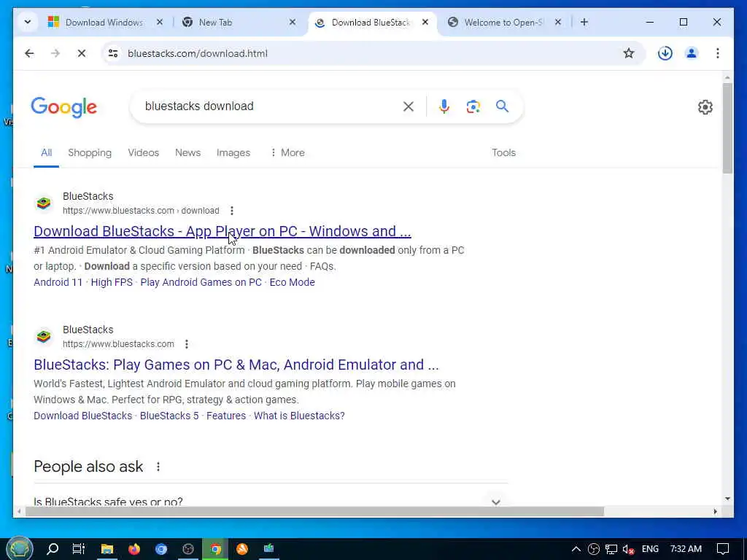Click the muted volume tray icon
The image size is (747, 560).
(x=628, y=550)
